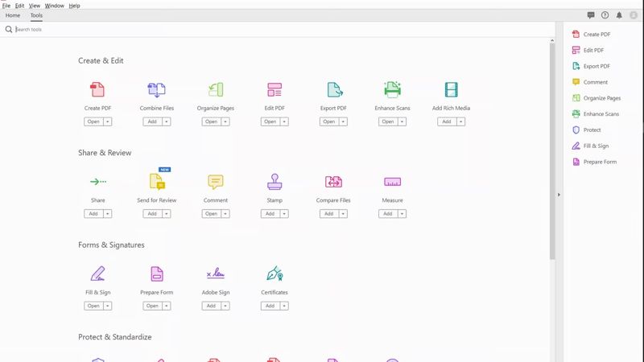Click the vertical scrollbar thumb
This screenshot has height=362, width=644.
coord(552,151)
